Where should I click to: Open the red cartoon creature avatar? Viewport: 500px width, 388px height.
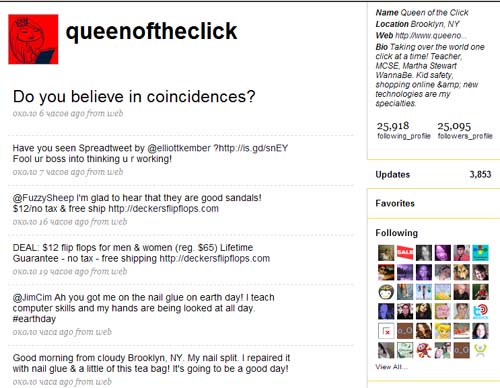(x=424, y=350)
